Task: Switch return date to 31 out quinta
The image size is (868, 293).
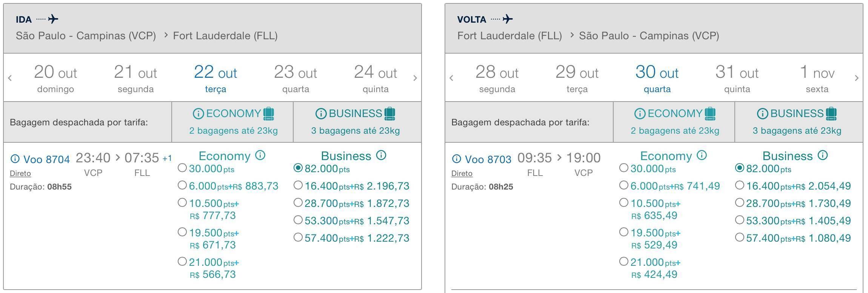Action: 737,79
